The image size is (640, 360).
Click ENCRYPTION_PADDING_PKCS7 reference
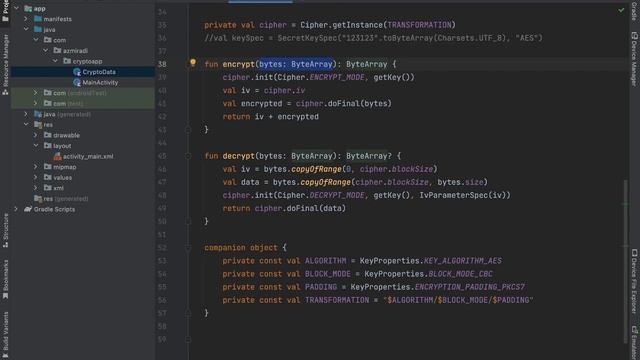coord(469,287)
